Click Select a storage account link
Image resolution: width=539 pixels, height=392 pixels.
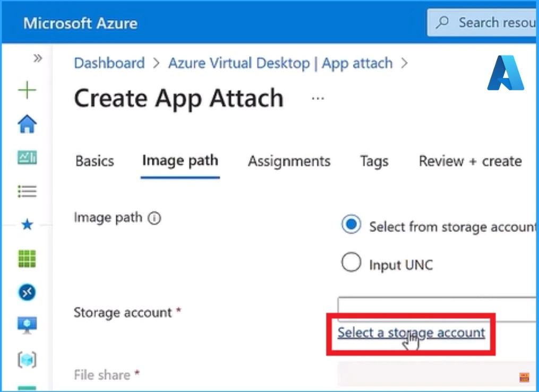coord(411,333)
